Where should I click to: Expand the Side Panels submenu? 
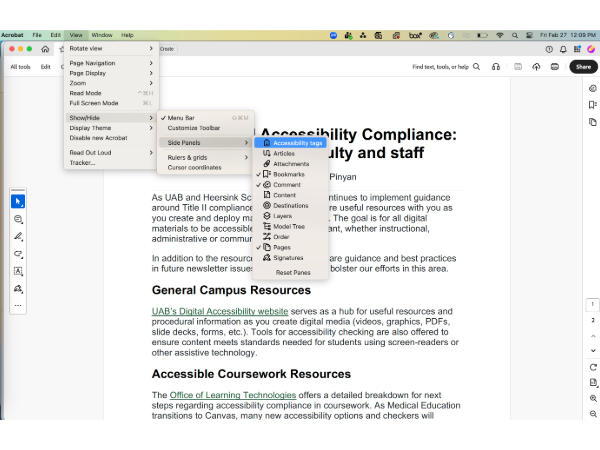pyautogui.click(x=205, y=142)
